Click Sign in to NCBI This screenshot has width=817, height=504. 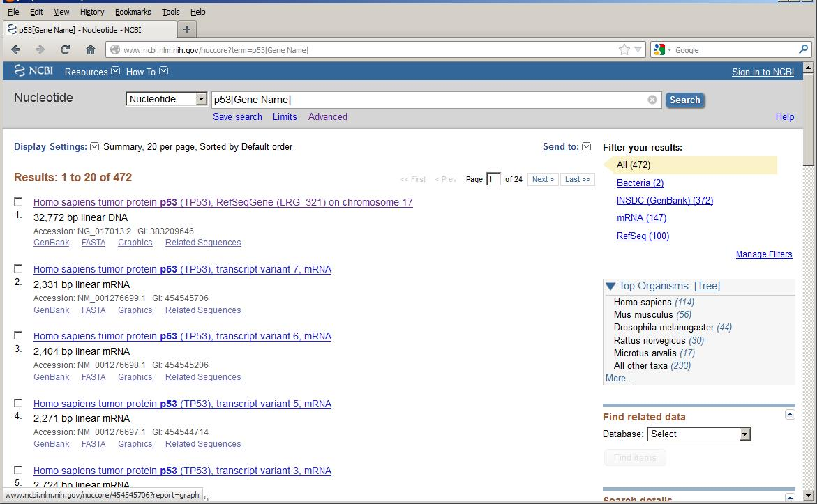(763, 72)
